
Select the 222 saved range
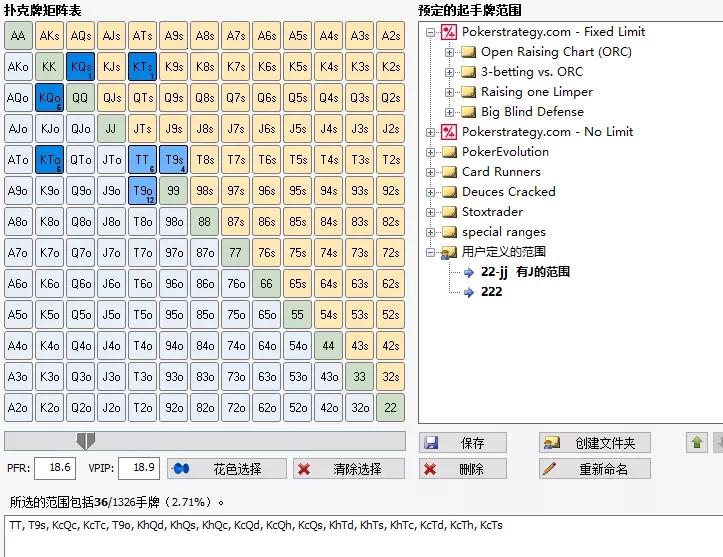492,292
